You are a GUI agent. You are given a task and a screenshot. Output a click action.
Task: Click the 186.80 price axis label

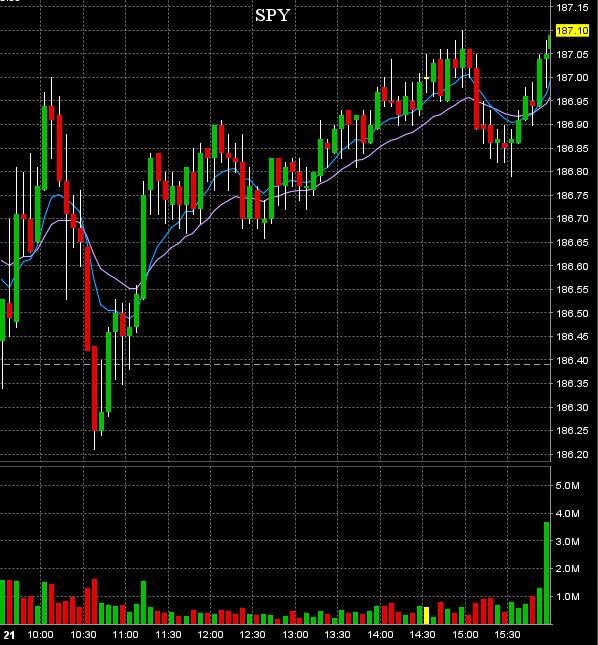[572, 172]
